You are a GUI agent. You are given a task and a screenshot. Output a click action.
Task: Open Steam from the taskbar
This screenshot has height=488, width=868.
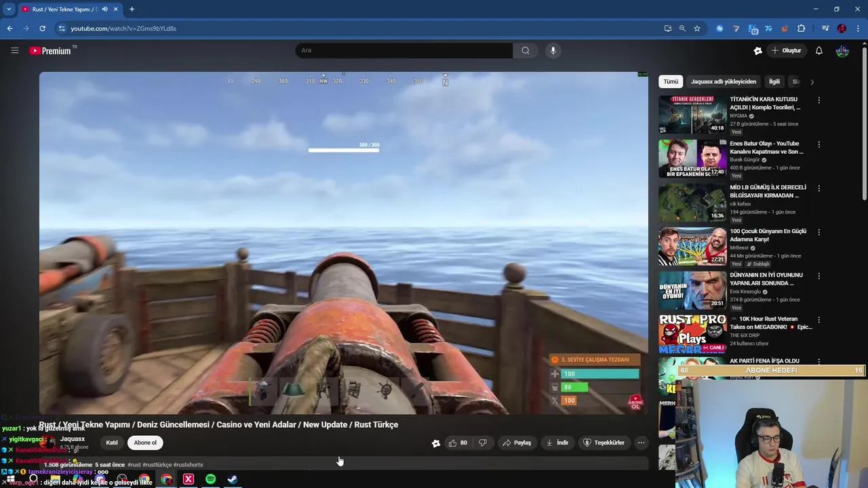[x=233, y=479]
